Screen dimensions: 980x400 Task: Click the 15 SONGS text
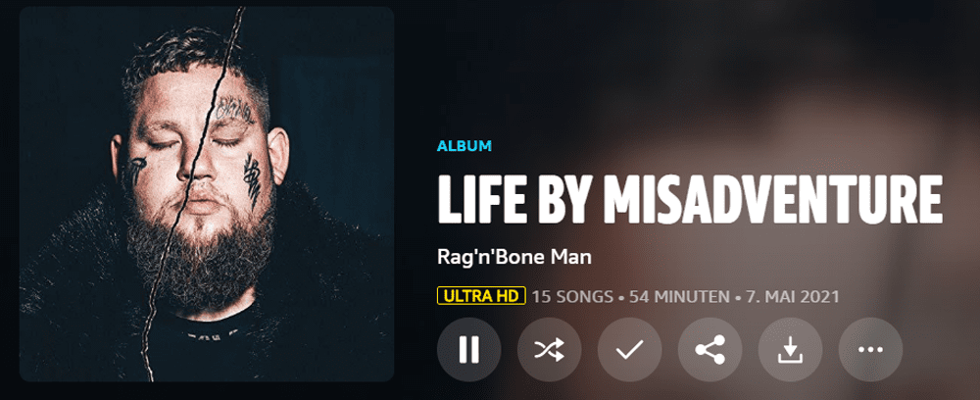(572, 296)
